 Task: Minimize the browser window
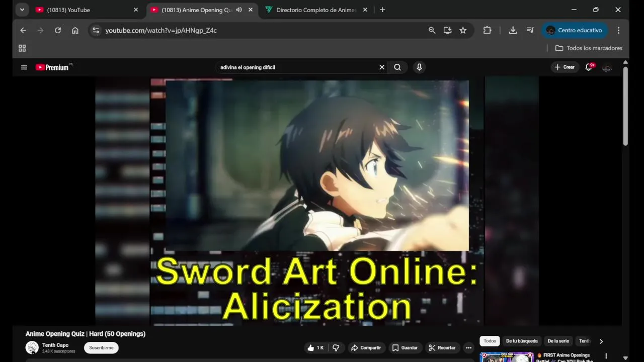[574, 10]
